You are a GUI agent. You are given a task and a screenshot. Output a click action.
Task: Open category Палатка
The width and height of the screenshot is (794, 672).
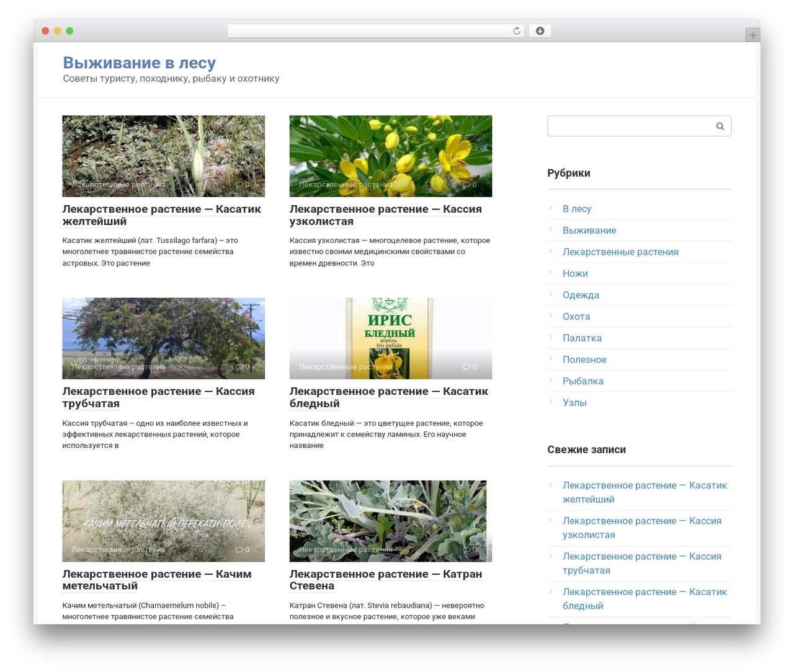(x=582, y=338)
